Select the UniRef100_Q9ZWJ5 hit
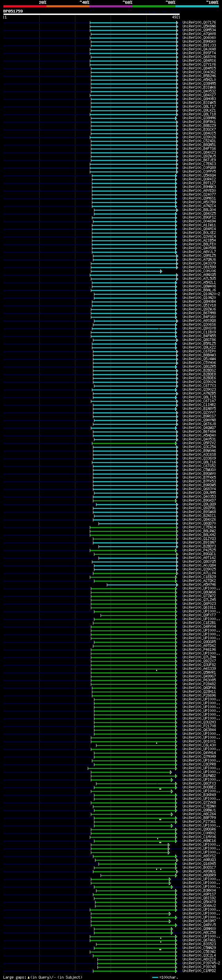This screenshot has width=222, height=980. (x=199, y=156)
